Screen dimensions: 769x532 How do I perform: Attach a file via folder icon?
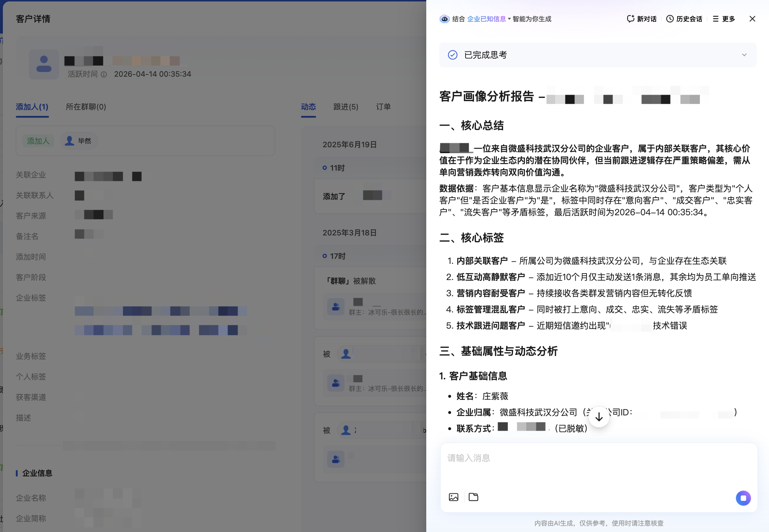[473, 497]
